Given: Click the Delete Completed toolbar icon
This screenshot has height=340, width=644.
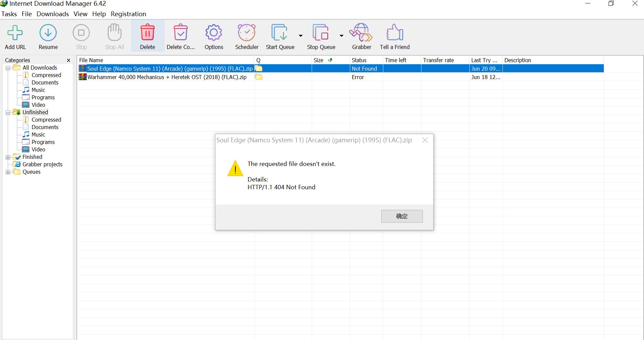Looking at the screenshot, I should click(180, 33).
